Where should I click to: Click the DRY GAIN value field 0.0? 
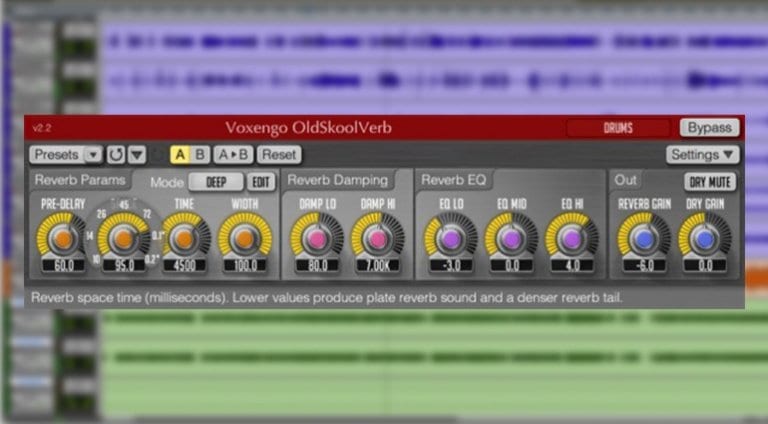705,265
